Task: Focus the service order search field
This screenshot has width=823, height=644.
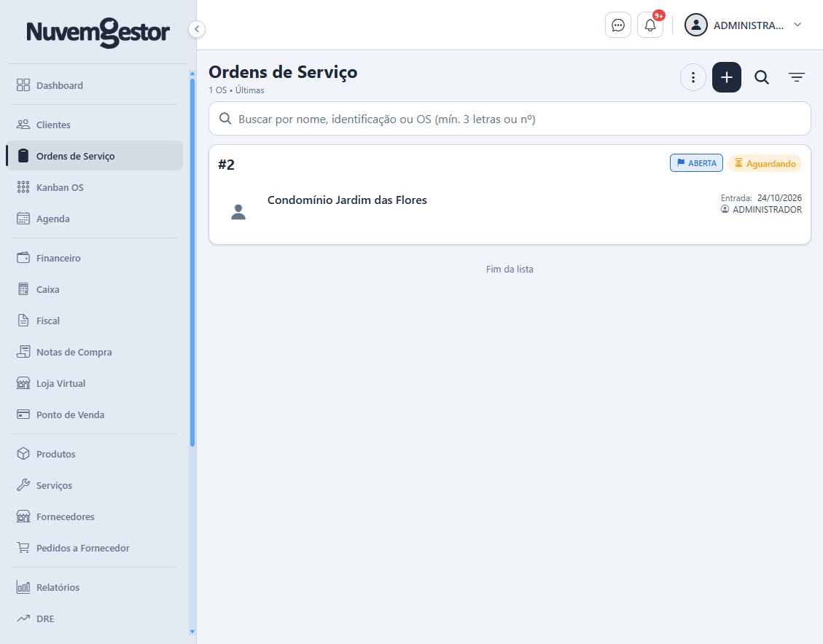Action: click(510, 119)
